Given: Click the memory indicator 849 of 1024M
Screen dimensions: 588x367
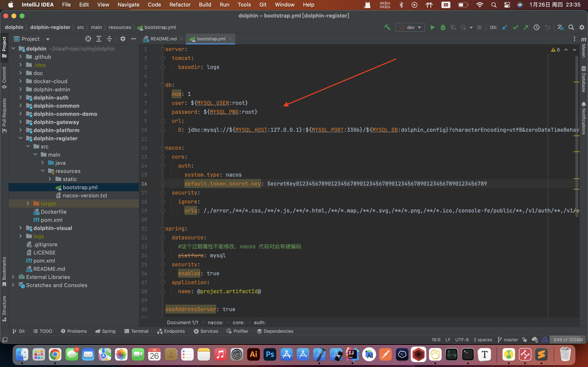Looking at the screenshot, I should click(568, 339).
